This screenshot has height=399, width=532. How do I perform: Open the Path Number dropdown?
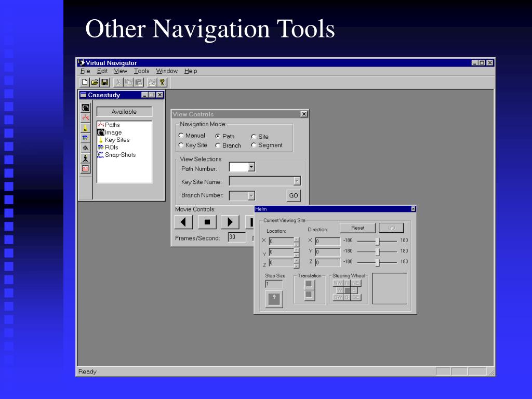tap(251, 167)
